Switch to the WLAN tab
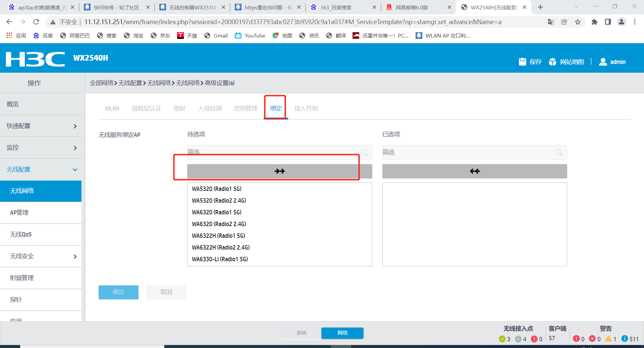Image resolution: width=644 pixels, height=348 pixels. 112,108
